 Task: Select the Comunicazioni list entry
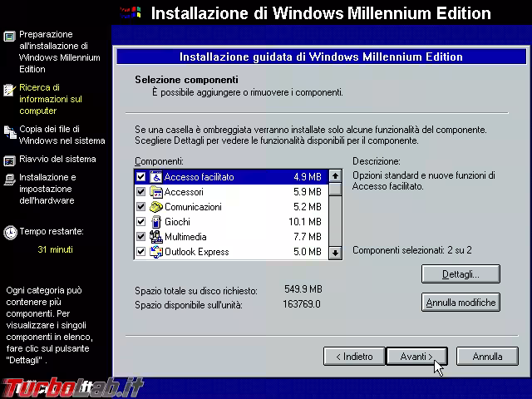click(193, 207)
